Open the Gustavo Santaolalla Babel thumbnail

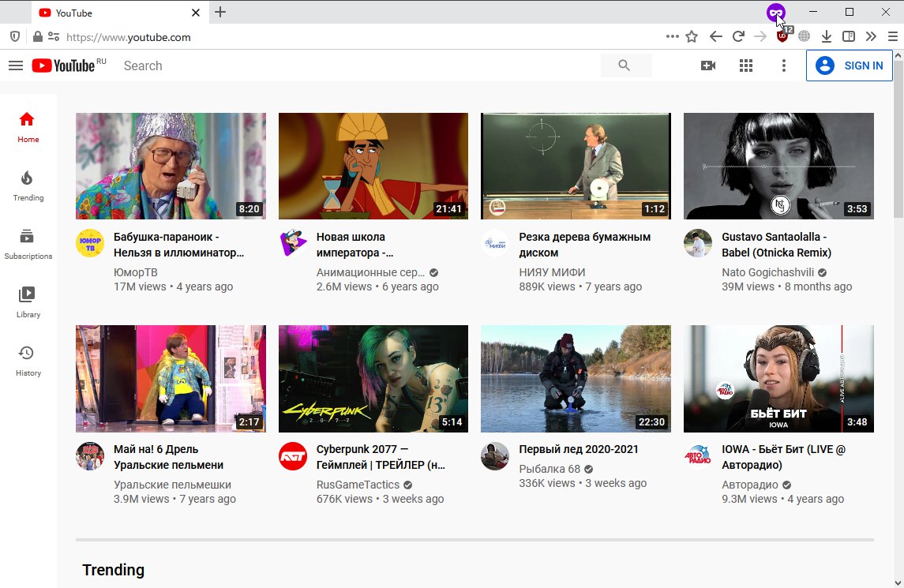[778, 166]
